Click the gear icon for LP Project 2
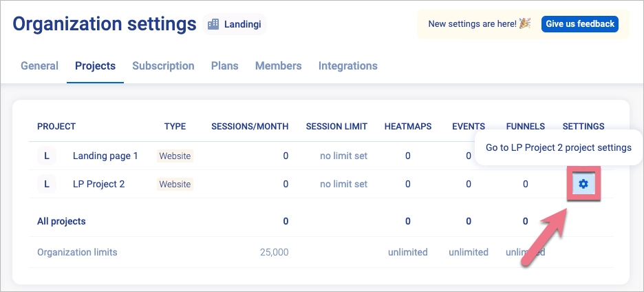The image size is (644, 292). click(583, 184)
